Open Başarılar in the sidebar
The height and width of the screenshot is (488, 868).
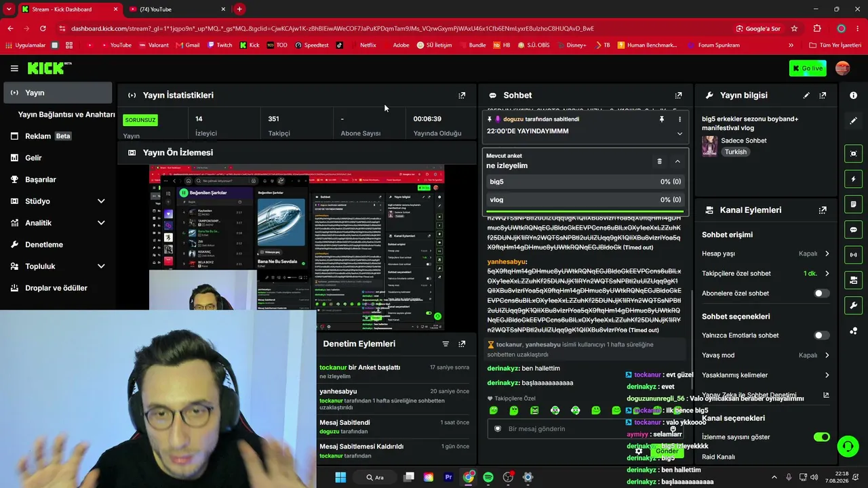58,180
